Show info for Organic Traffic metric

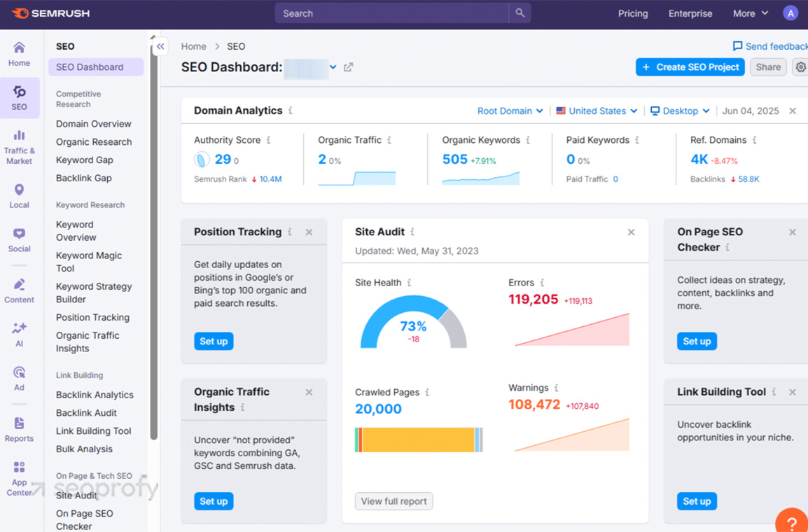click(x=389, y=140)
